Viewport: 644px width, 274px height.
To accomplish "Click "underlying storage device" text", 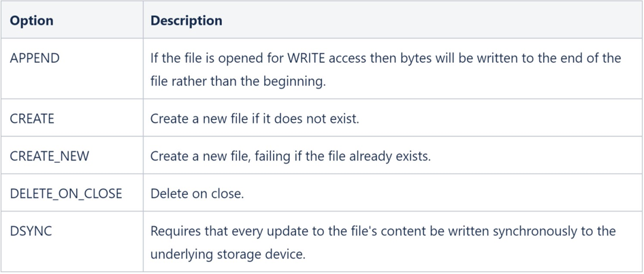I will coord(228,255).
